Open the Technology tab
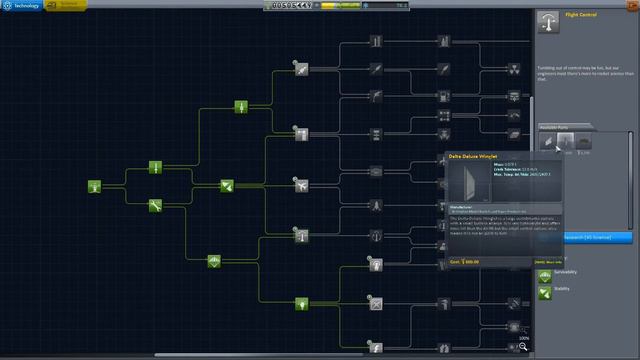 tap(21, 5)
